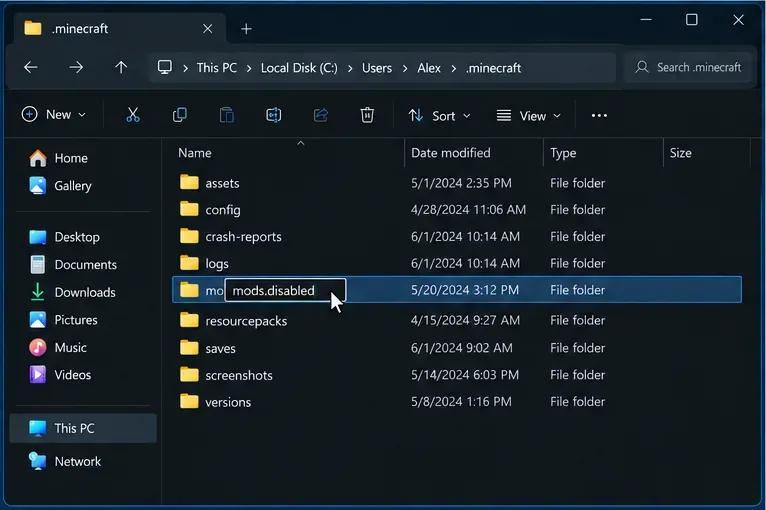Screen dimensions: 766x510
Task: Open Desktop in the sidebar
Action: [64, 237]
